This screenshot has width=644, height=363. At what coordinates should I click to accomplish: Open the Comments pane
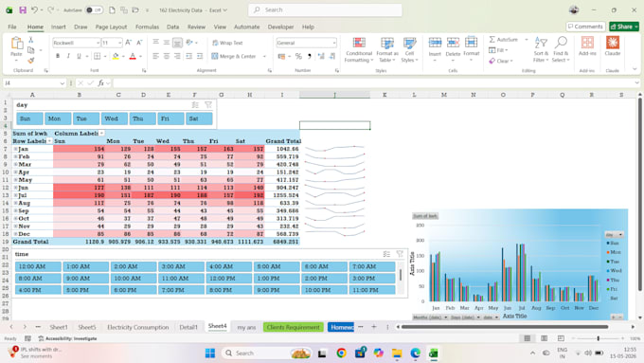[585, 27]
